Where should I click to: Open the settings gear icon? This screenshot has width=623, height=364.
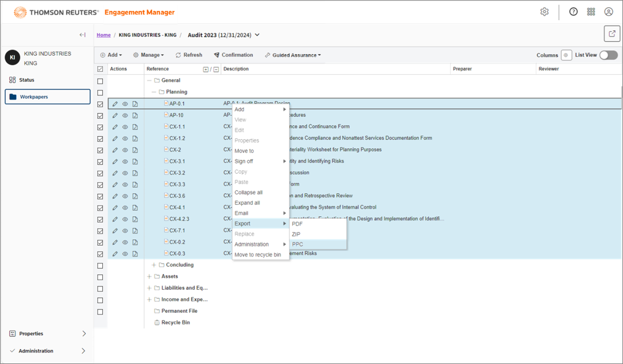544,12
